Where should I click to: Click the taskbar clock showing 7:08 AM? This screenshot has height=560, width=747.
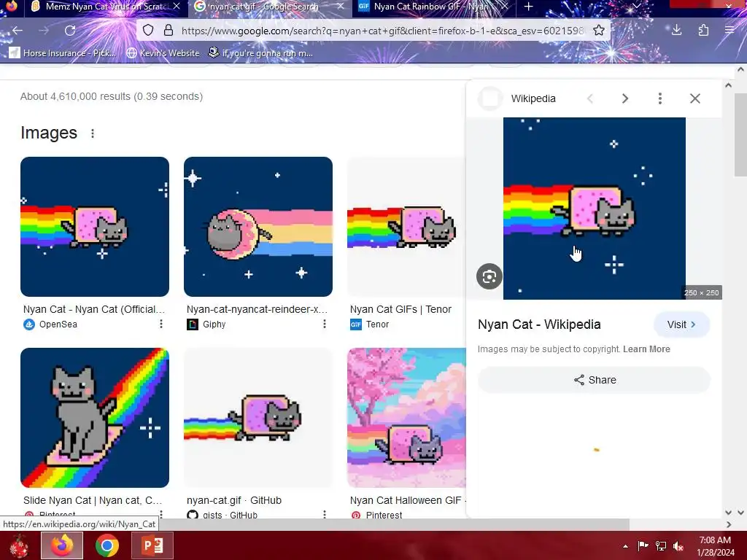click(x=715, y=546)
